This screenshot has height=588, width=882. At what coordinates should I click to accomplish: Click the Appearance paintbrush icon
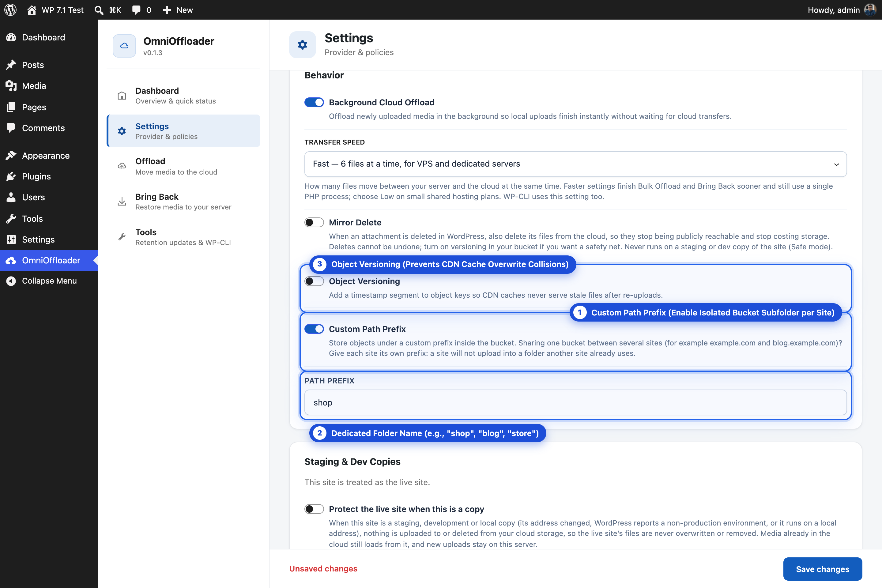tap(11, 155)
